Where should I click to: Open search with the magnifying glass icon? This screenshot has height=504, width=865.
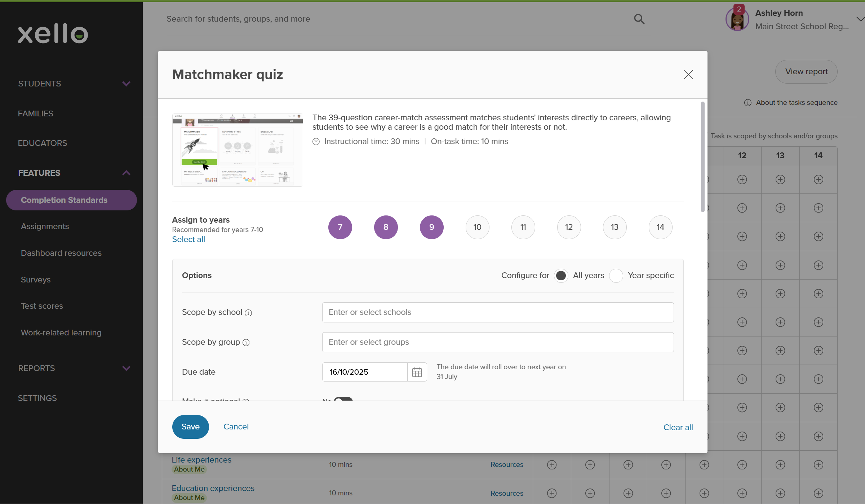[x=639, y=19]
